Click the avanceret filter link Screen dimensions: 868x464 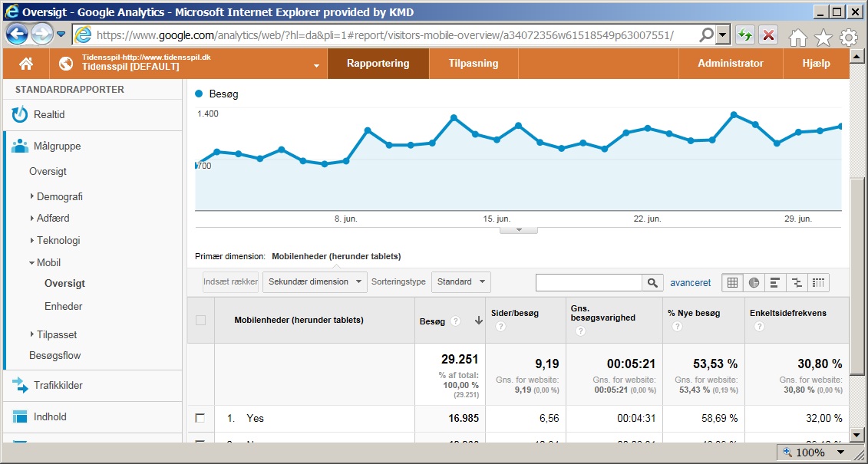tap(690, 282)
